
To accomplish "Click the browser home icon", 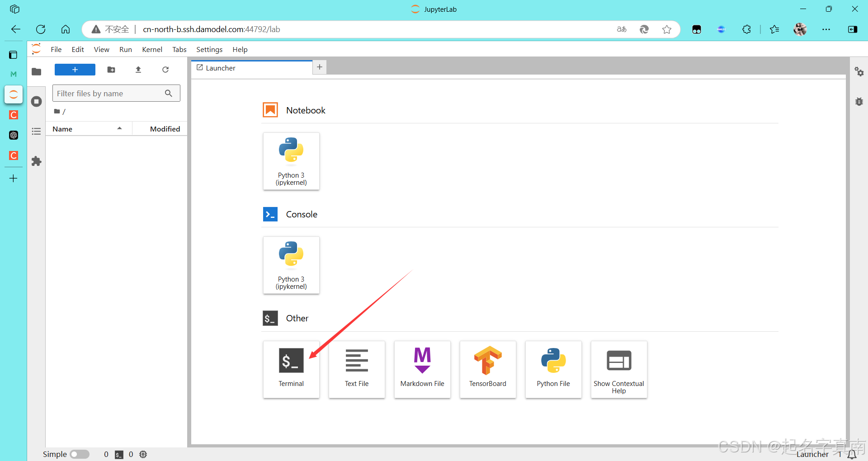I will pyautogui.click(x=66, y=29).
